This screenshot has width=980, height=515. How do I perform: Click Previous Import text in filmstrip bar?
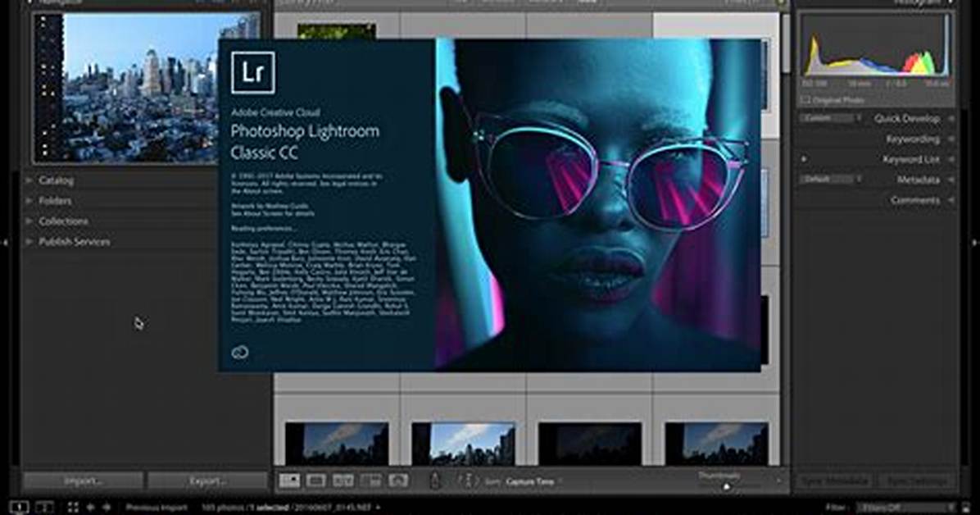(157, 508)
